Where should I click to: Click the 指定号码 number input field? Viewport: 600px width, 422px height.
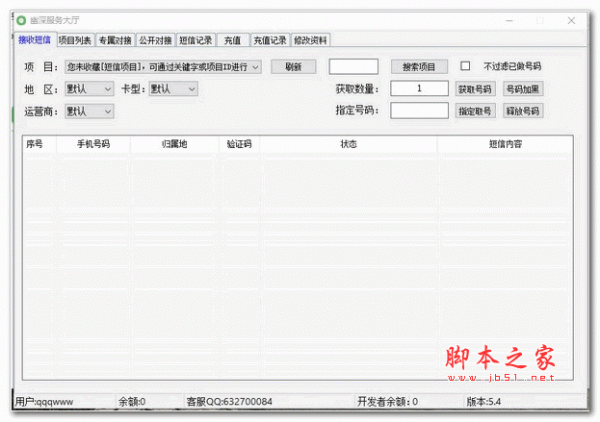click(419, 111)
